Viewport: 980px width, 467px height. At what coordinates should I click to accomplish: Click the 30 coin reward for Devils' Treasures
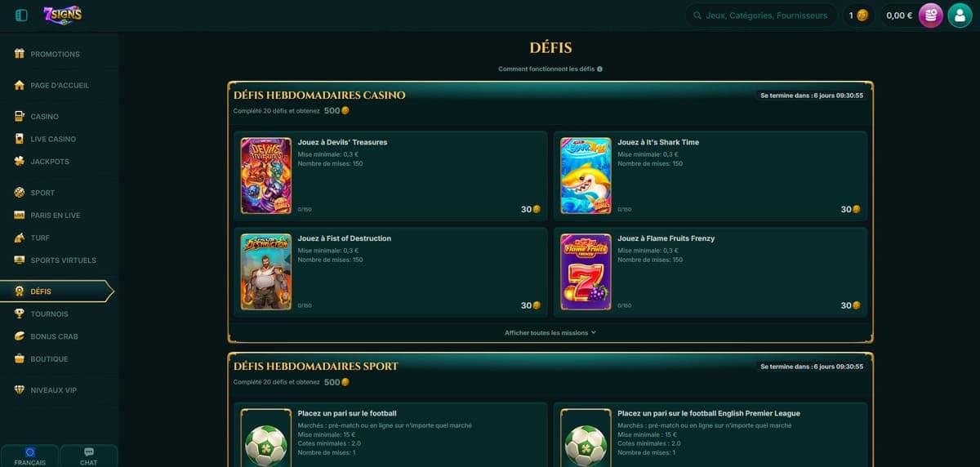531,210
